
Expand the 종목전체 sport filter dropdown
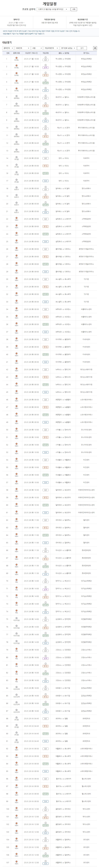tap(8, 48)
